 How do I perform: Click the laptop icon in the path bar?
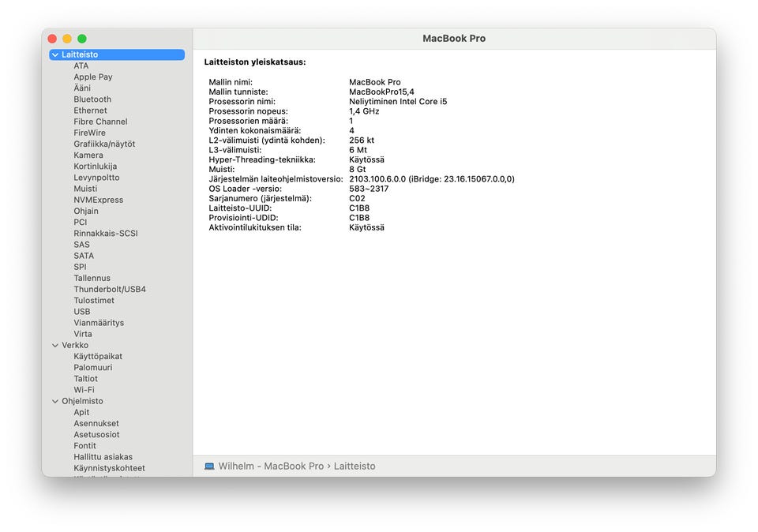pos(208,466)
